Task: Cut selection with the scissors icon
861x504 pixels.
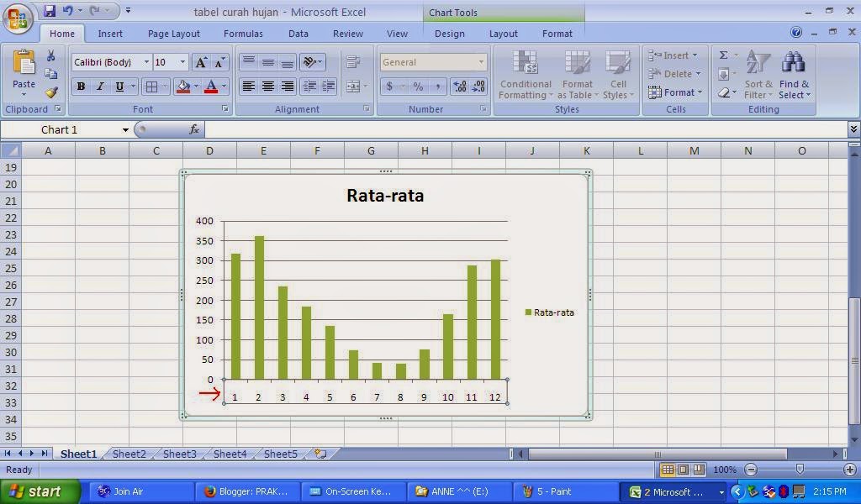Action: (51, 55)
